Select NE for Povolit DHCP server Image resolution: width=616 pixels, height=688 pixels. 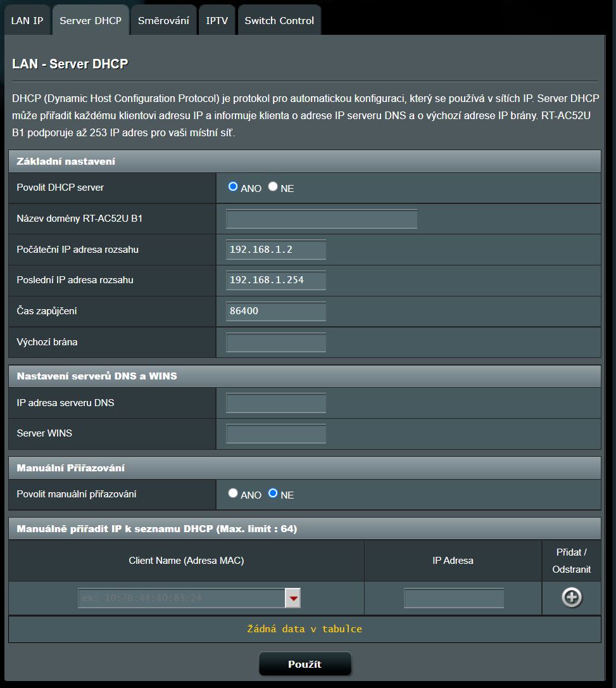point(273,187)
